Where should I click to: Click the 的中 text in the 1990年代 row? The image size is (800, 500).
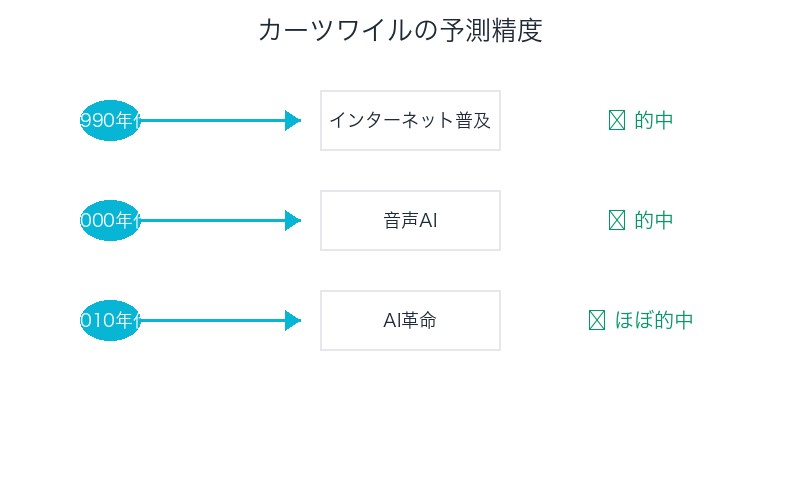(654, 121)
